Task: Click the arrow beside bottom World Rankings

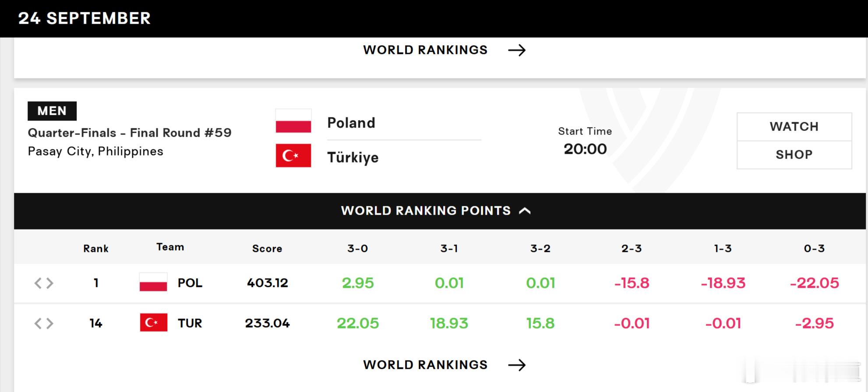Action: tap(517, 365)
